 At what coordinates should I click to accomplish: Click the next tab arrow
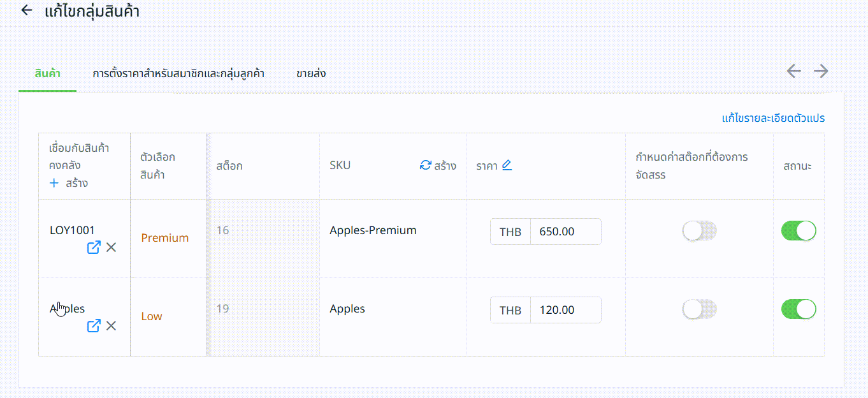(x=821, y=71)
